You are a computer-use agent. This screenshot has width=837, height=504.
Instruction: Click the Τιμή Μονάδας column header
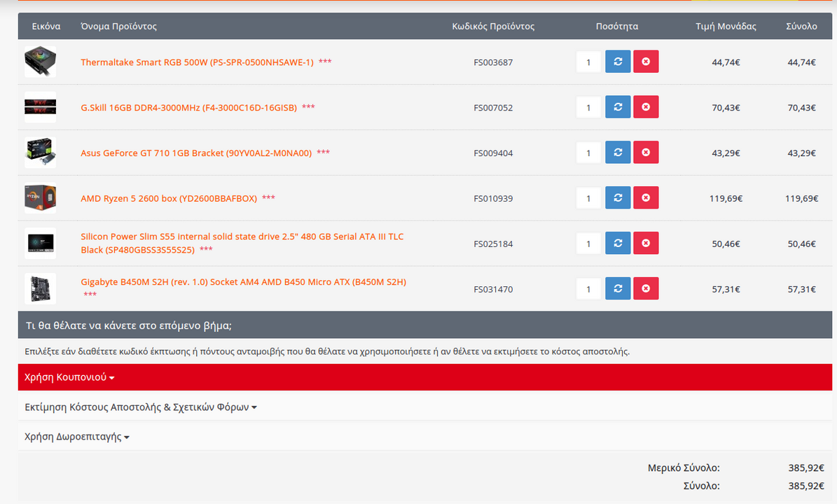[726, 26]
